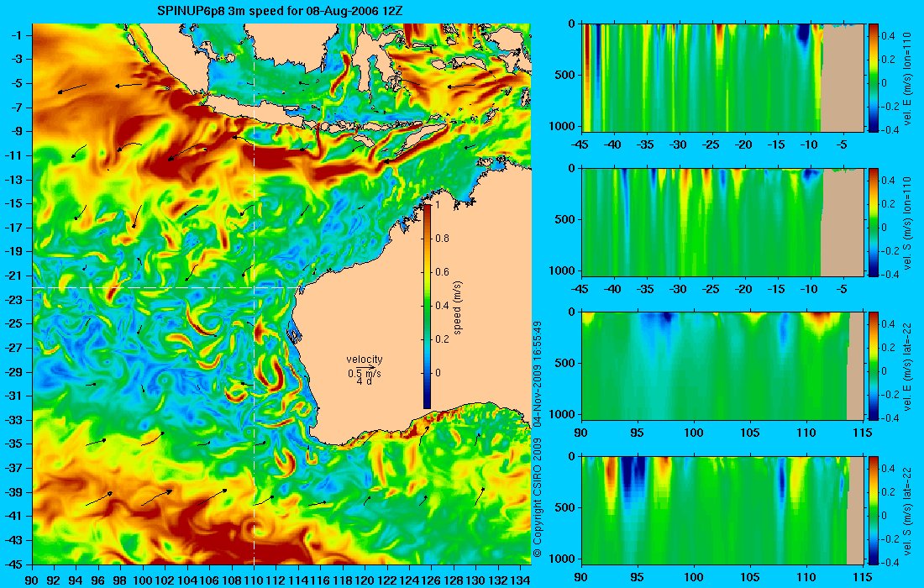This screenshot has height=588, width=924.
Task: Click the vel. S lon=110 section plot
Action: (x=723, y=222)
